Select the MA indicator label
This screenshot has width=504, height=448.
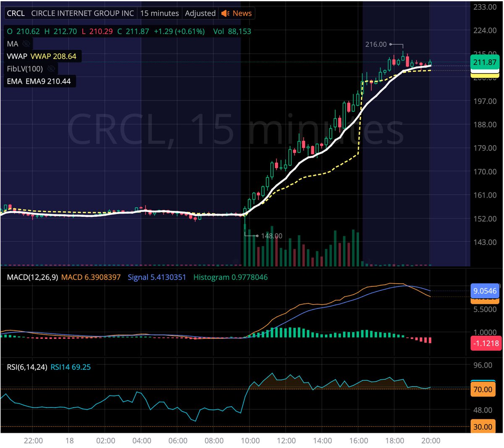pyautogui.click(x=13, y=44)
